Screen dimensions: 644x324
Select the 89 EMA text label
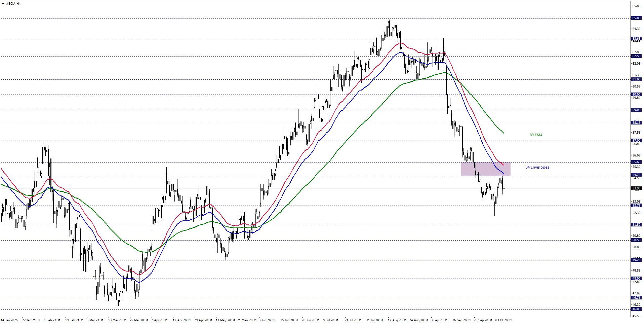[x=536, y=135]
